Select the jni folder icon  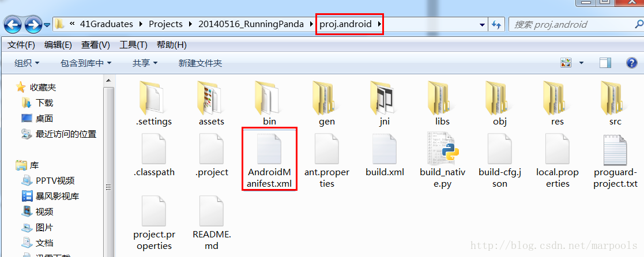point(385,98)
